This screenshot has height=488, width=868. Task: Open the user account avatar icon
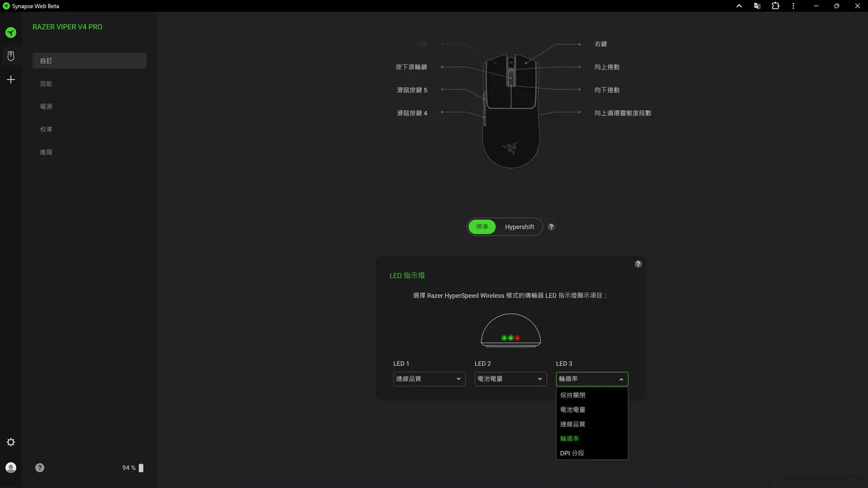[11, 467]
